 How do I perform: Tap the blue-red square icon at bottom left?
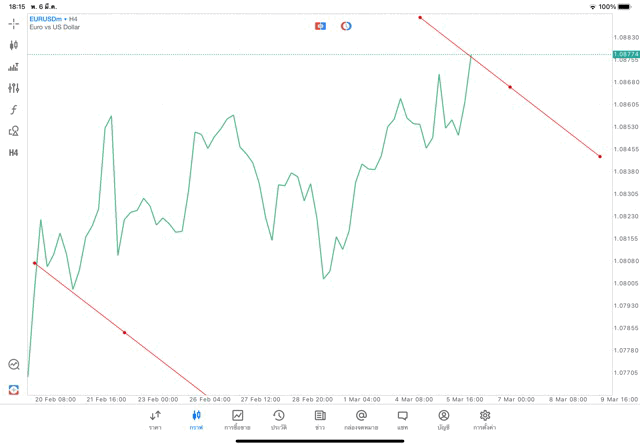click(13, 388)
